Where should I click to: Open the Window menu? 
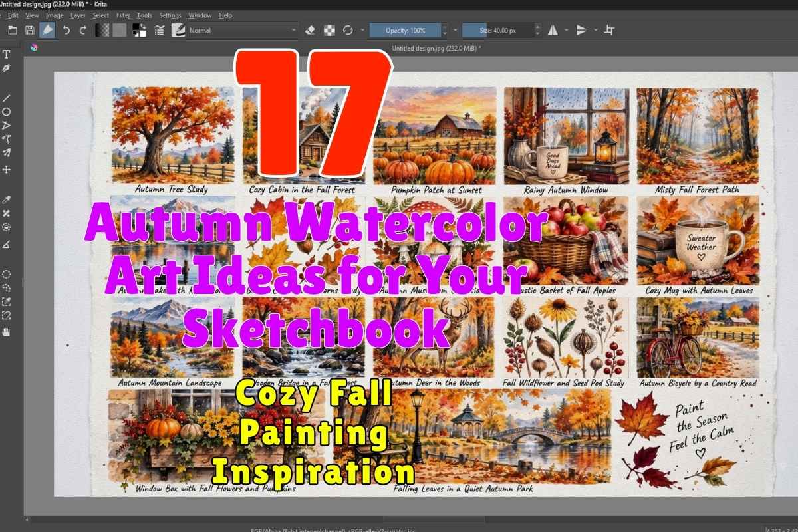click(x=200, y=15)
